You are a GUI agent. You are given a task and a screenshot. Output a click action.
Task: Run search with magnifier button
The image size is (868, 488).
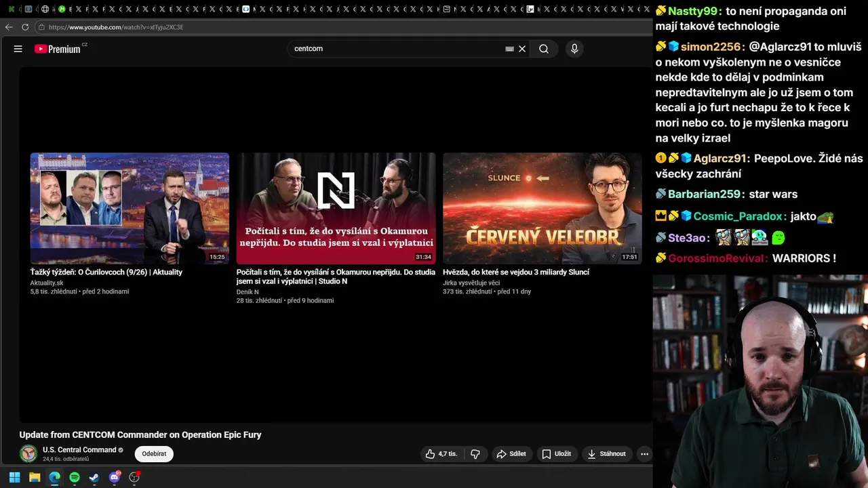[x=544, y=49]
